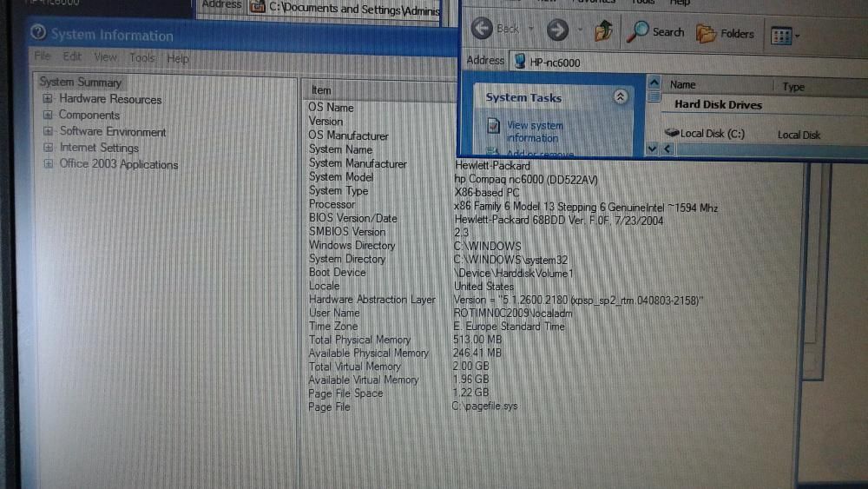This screenshot has width=868, height=489.
Task: Select the Total Physical Memory row
Action: pyautogui.click(x=359, y=340)
